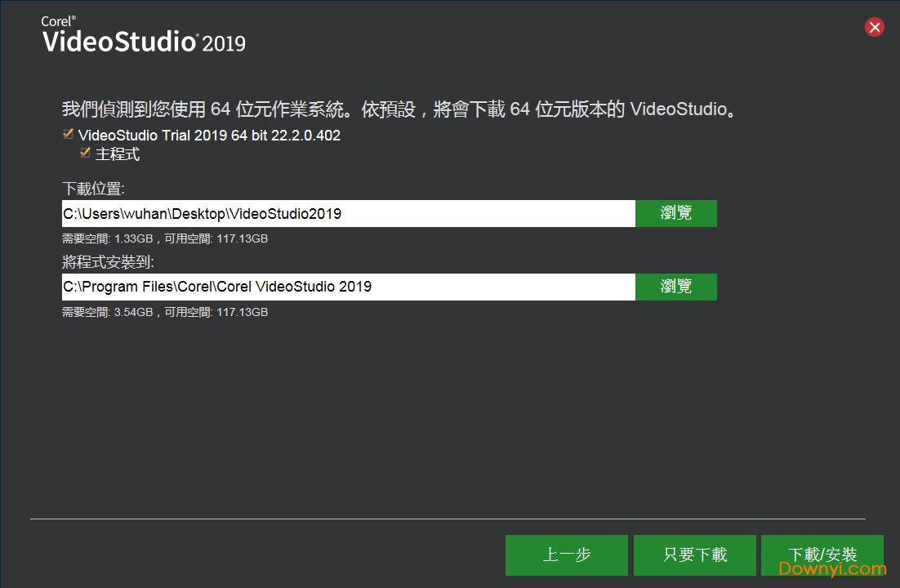
Task: Click the 1.33GB required space info
Action: click(x=164, y=239)
